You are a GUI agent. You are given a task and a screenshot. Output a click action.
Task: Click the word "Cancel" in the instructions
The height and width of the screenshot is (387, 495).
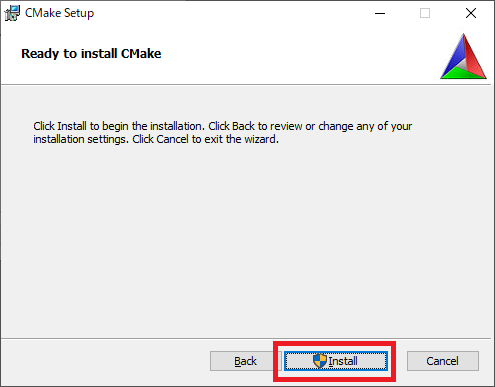pos(172,139)
